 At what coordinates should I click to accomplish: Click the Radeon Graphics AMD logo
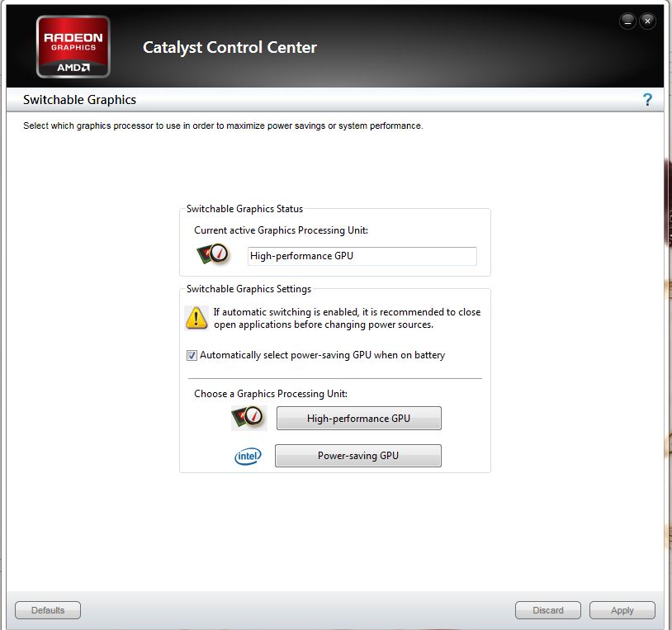(73, 47)
